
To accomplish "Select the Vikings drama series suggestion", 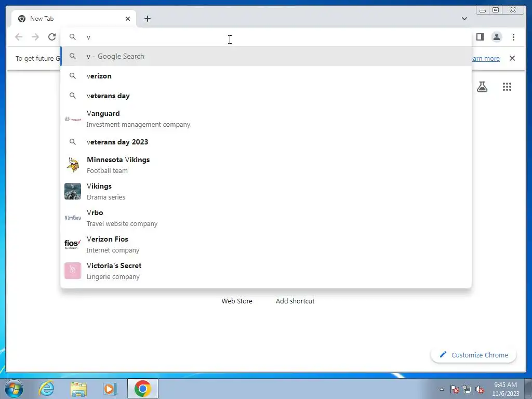I will pyautogui.click(x=266, y=191).
